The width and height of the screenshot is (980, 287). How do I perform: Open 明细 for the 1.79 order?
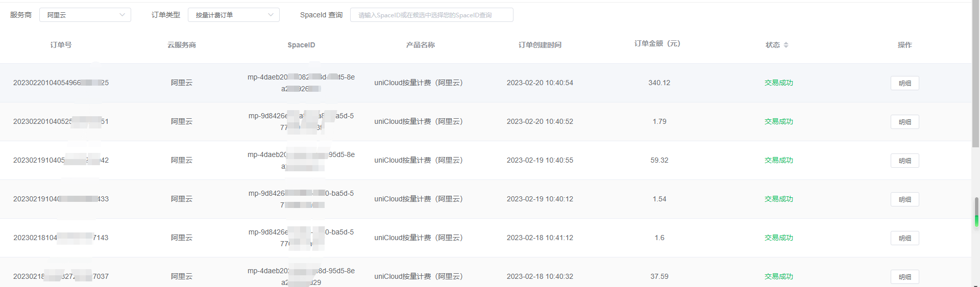[904, 122]
